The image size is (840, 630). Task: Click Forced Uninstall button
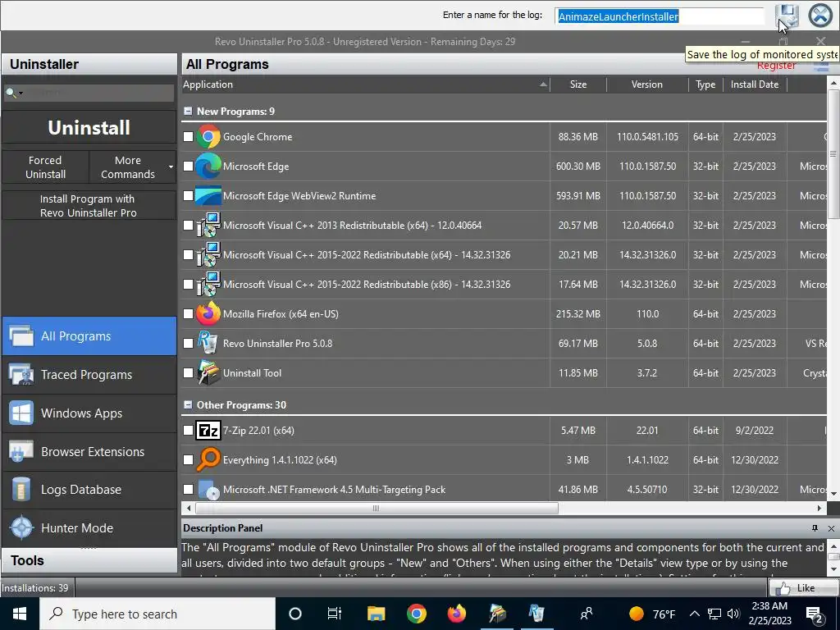(46, 167)
